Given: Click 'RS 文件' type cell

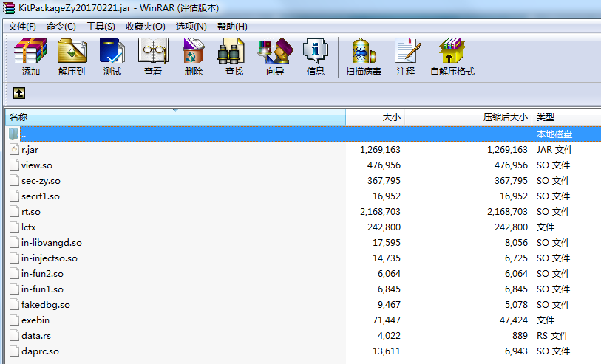Looking at the screenshot, I should (552, 336).
